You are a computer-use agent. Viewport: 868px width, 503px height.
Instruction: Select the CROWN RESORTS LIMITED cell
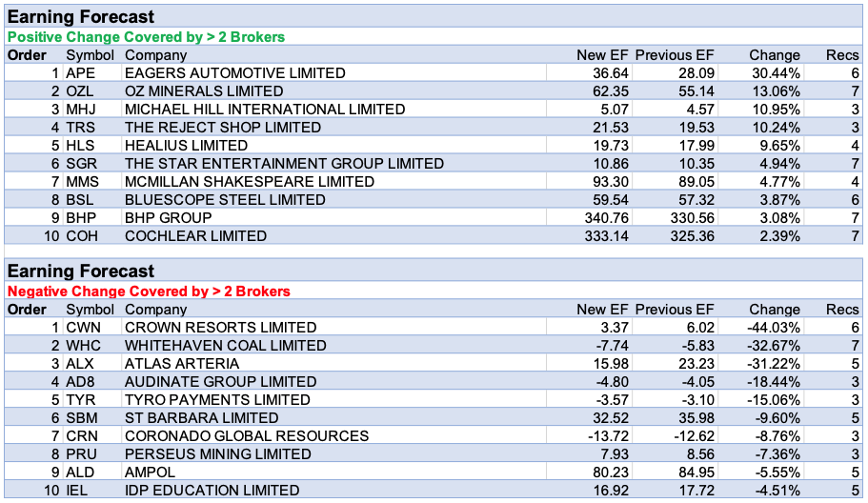(x=220, y=328)
